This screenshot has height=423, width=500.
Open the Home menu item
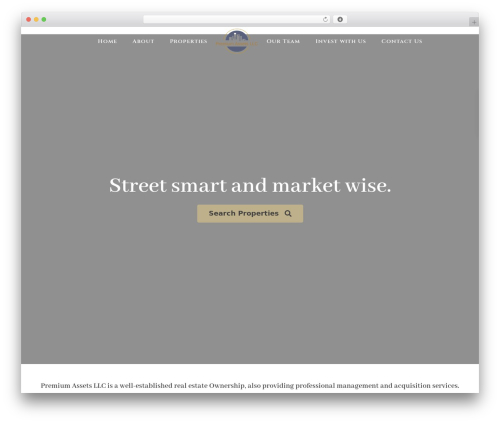[107, 41]
